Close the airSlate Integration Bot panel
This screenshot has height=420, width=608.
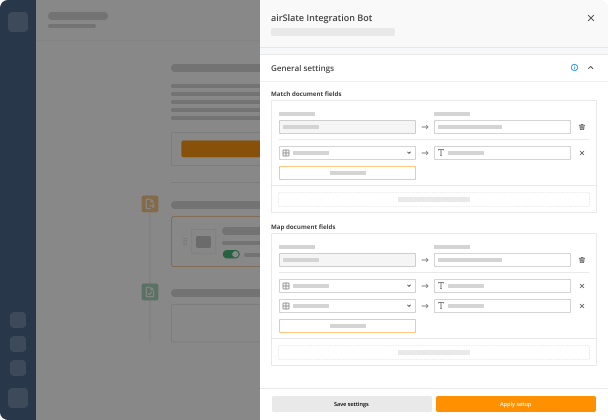tap(591, 18)
